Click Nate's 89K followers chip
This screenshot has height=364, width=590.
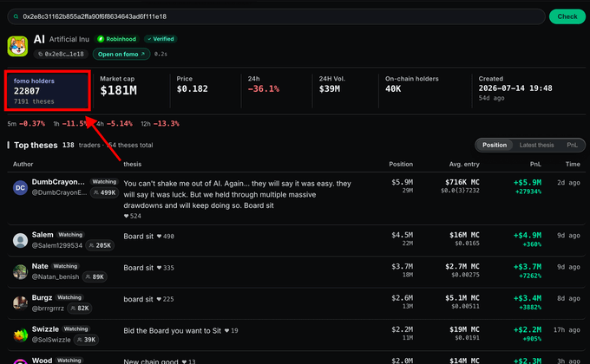click(95, 277)
